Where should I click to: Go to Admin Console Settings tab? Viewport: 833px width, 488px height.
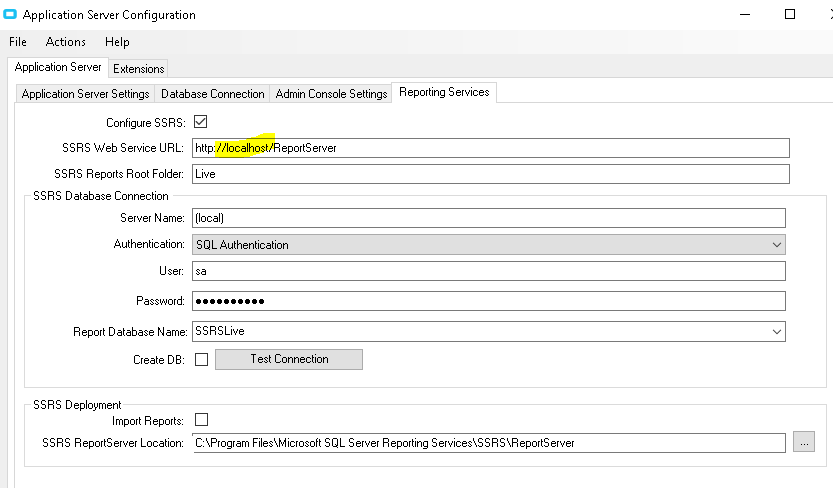pyautogui.click(x=332, y=94)
